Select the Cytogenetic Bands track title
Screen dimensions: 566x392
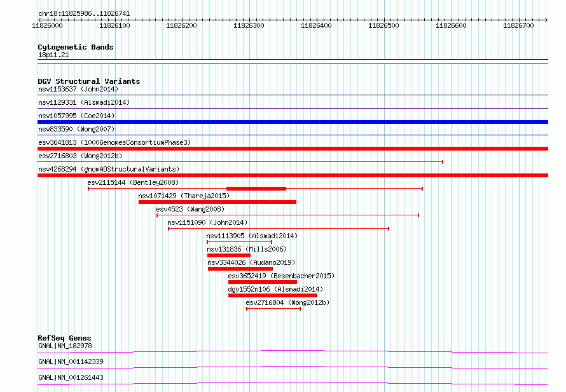[x=76, y=47]
